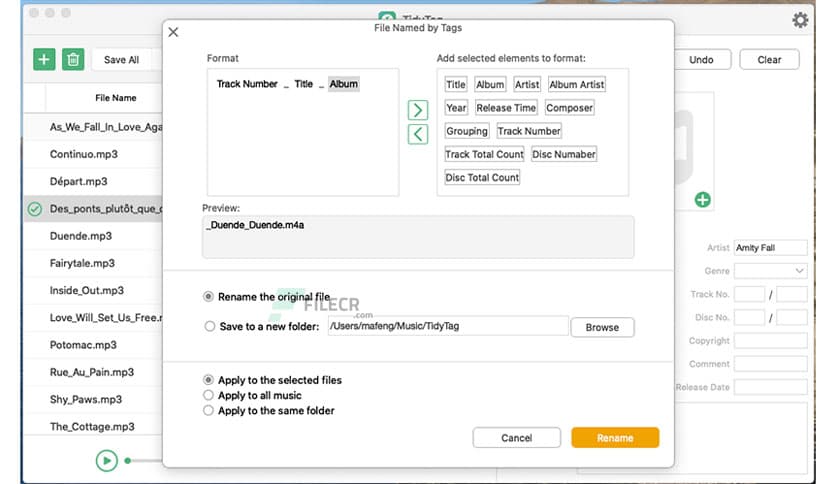Click the Browse button
836x484 pixels.
[602, 327]
